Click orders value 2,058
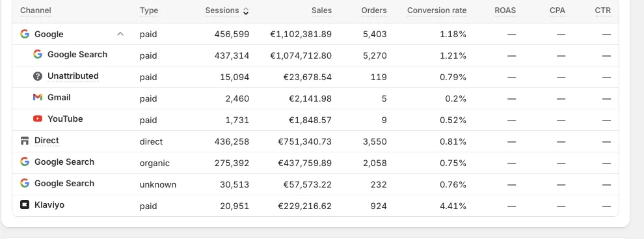Viewport: 644px width, 239px height. 375,163
